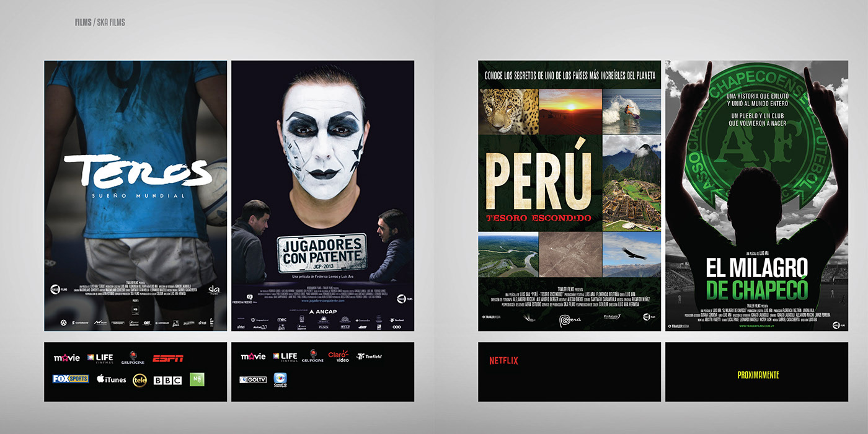Select the GOLTV logo
This screenshot has height=434, width=868.
click(253, 379)
